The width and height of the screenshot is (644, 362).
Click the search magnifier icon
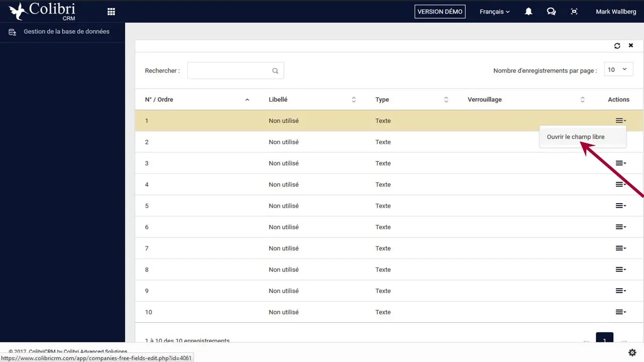click(x=275, y=71)
